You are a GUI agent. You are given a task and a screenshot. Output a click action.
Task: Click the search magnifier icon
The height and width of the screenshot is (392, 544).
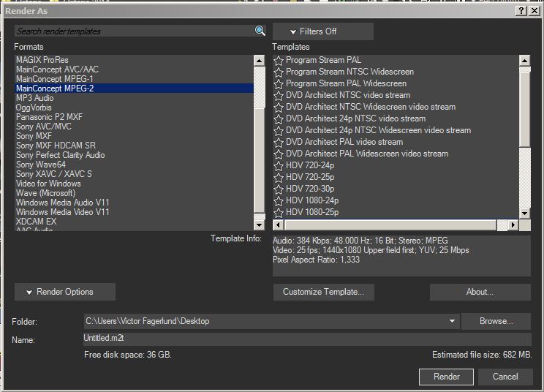[260, 31]
